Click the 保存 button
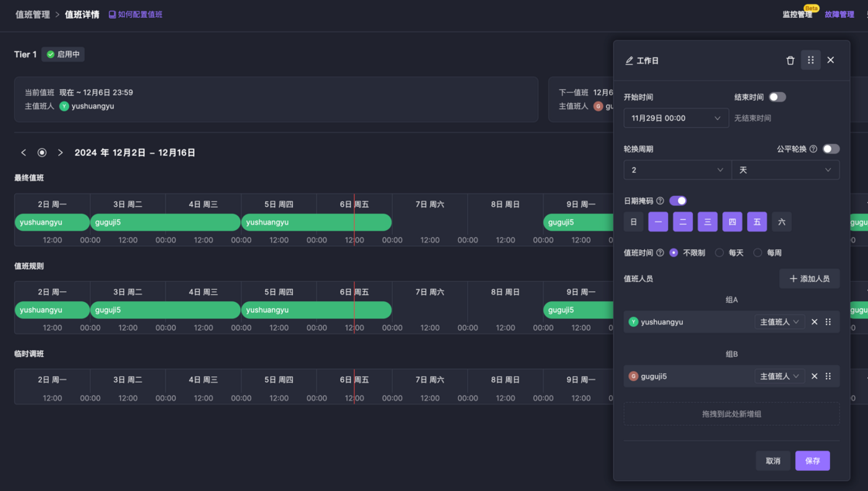 pyautogui.click(x=812, y=461)
